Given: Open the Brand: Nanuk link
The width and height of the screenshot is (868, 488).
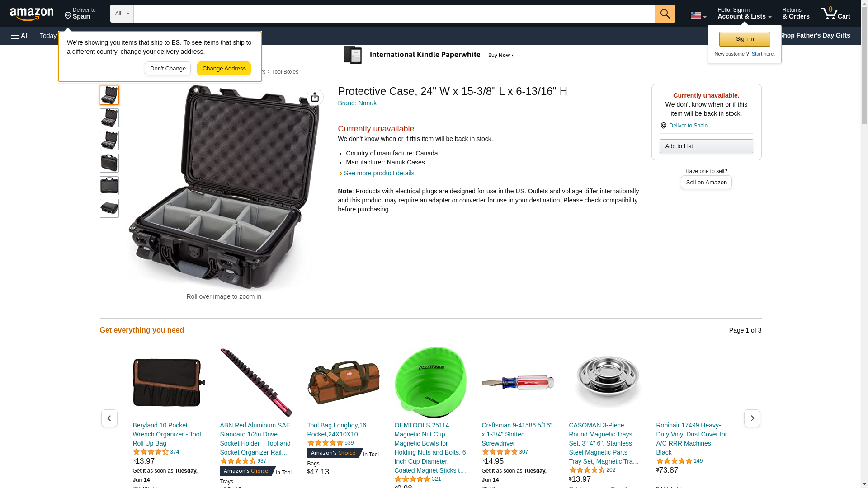Looking at the screenshot, I should click(357, 103).
